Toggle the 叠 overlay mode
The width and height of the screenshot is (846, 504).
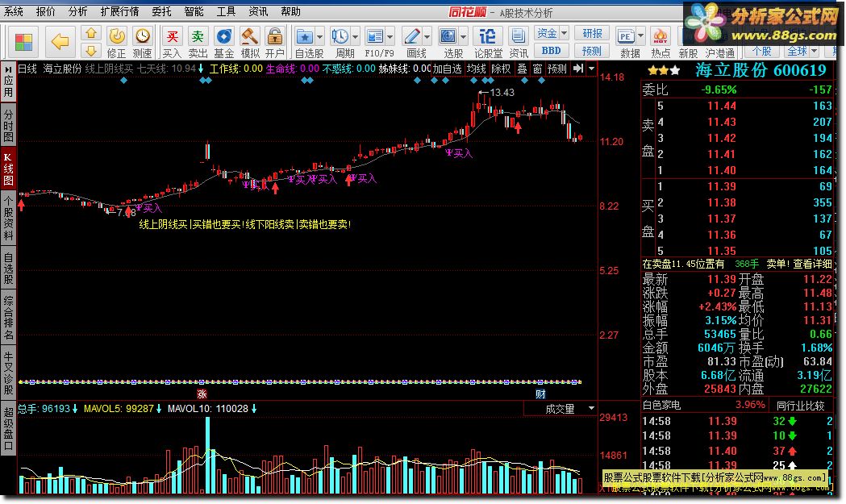pyautogui.click(x=523, y=69)
